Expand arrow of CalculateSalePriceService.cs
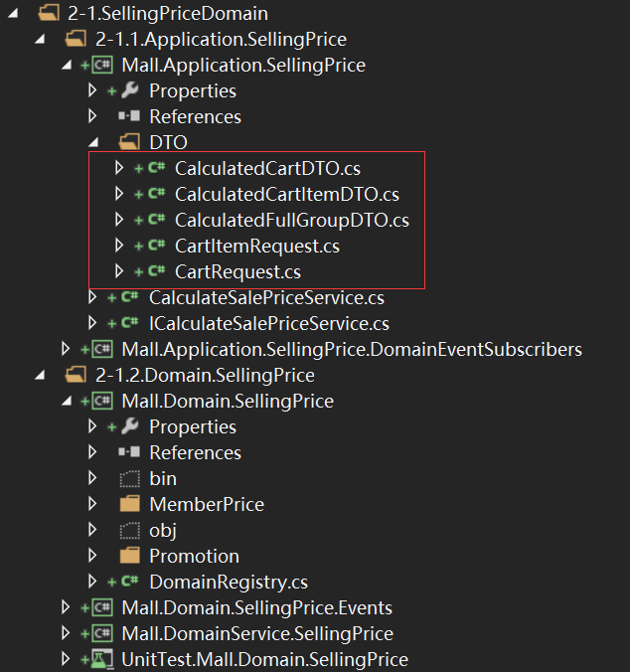 [92, 297]
